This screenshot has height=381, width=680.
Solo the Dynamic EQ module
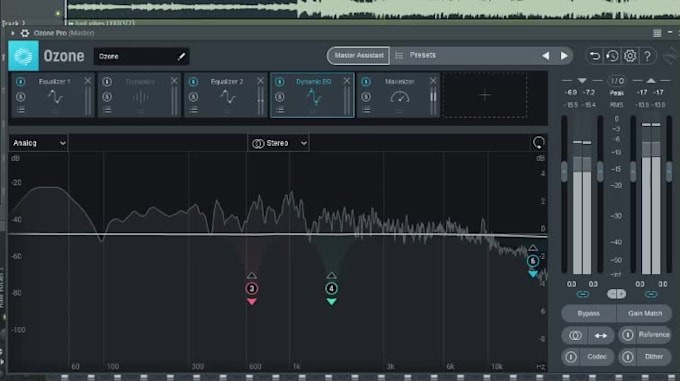pos(280,97)
